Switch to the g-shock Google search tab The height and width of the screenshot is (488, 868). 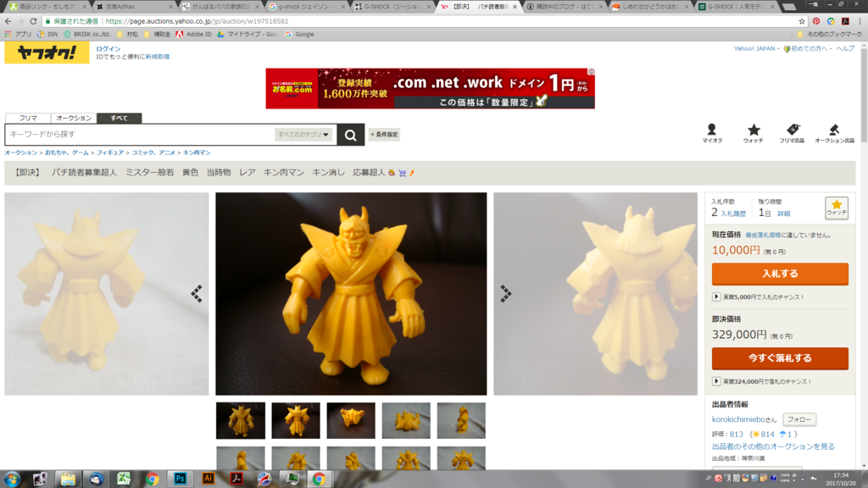tap(306, 7)
